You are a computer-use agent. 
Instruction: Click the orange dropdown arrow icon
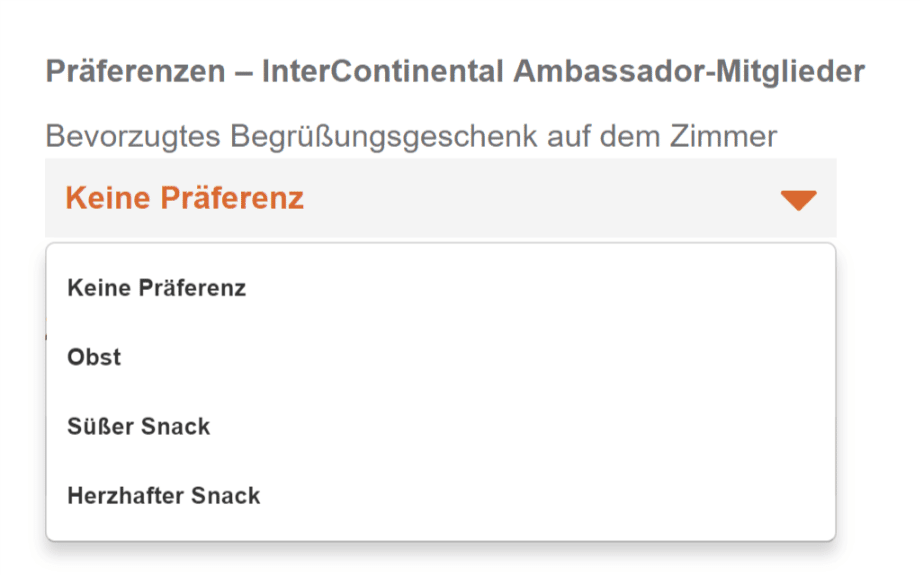798,199
